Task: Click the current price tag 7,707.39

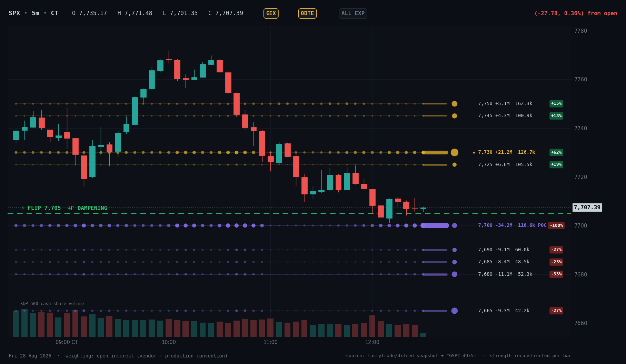Action: tap(587, 208)
